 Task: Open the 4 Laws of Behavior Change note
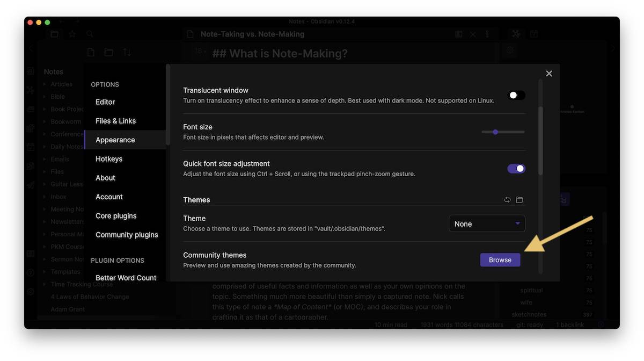pyautogui.click(x=90, y=297)
